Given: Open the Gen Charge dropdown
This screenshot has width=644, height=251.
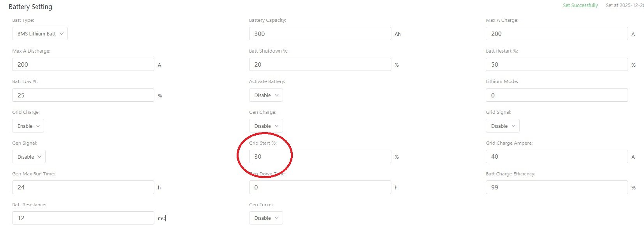Looking at the screenshot, I should tap(266, 126).
